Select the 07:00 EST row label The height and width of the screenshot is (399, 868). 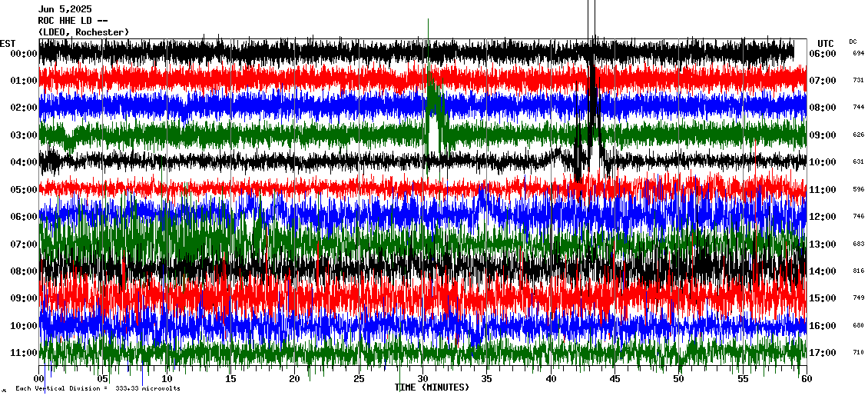24,244
